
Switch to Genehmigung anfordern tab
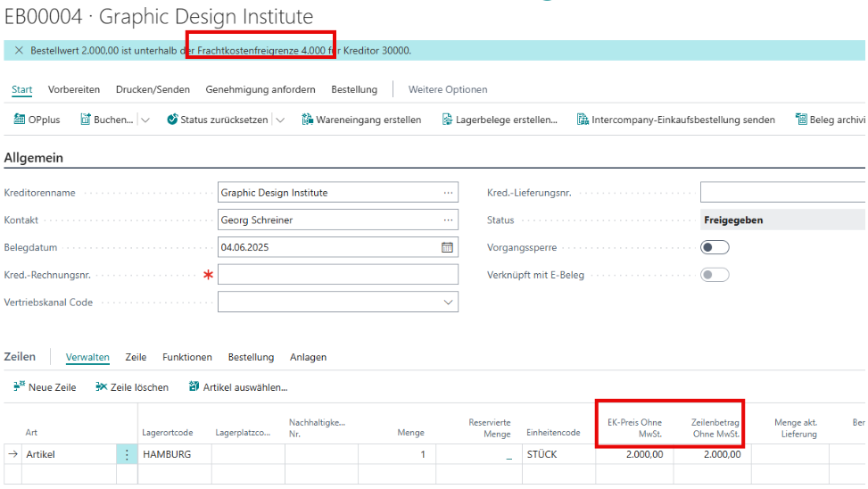click(x=260, y=89)
